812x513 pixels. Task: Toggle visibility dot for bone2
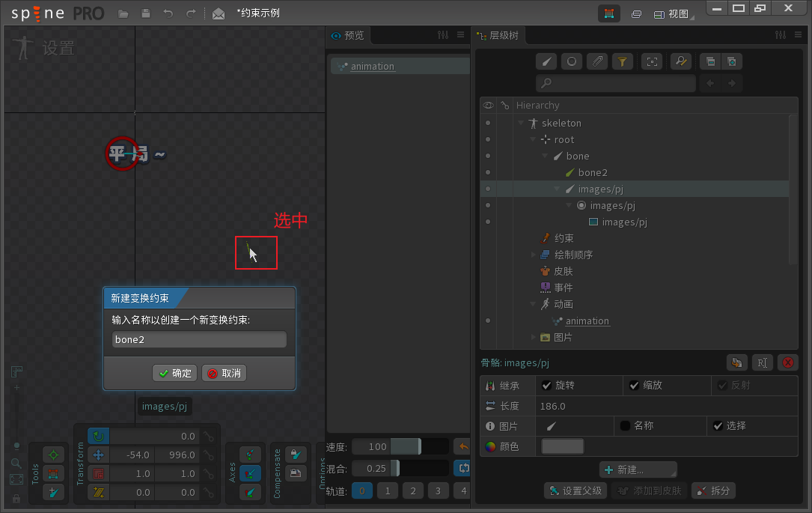(488, 172)
